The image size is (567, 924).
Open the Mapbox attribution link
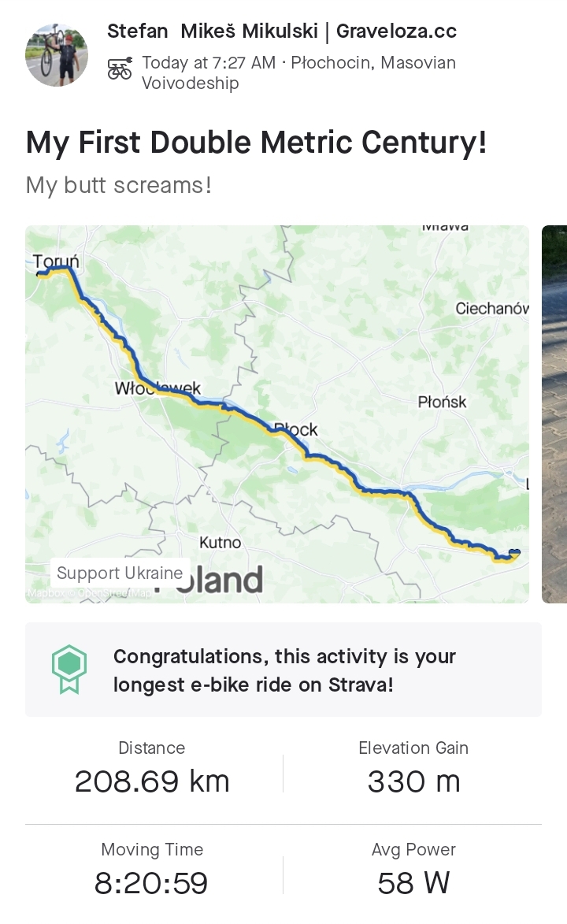click(46, 593)
